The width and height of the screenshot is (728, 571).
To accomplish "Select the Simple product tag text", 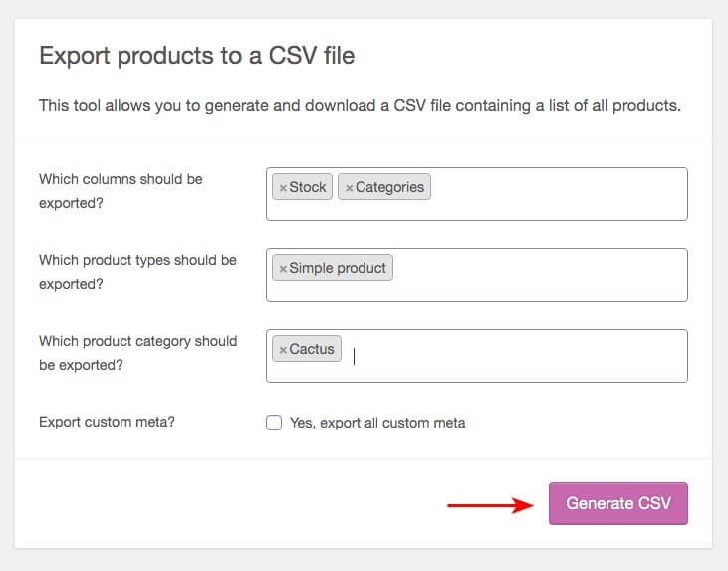I will coord(339,268).
